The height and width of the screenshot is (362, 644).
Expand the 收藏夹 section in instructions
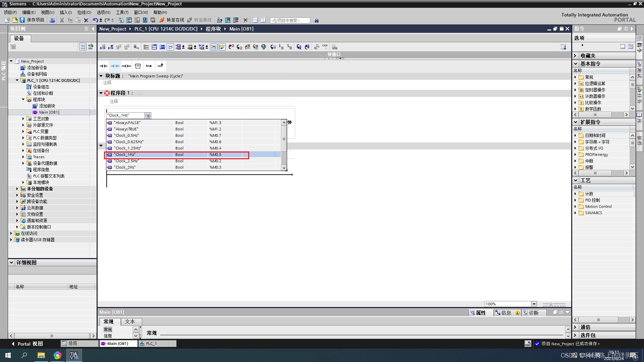tap(575, 56)
